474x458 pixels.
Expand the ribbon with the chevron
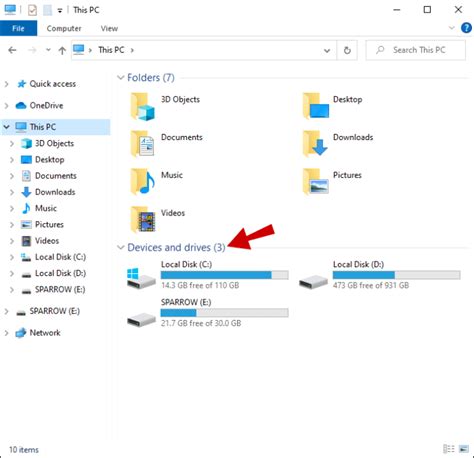tap(452, 28)
